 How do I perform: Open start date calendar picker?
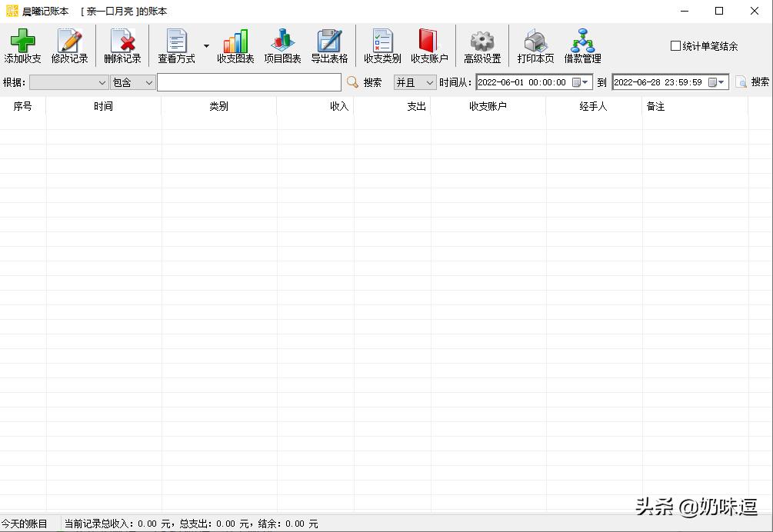580,82
